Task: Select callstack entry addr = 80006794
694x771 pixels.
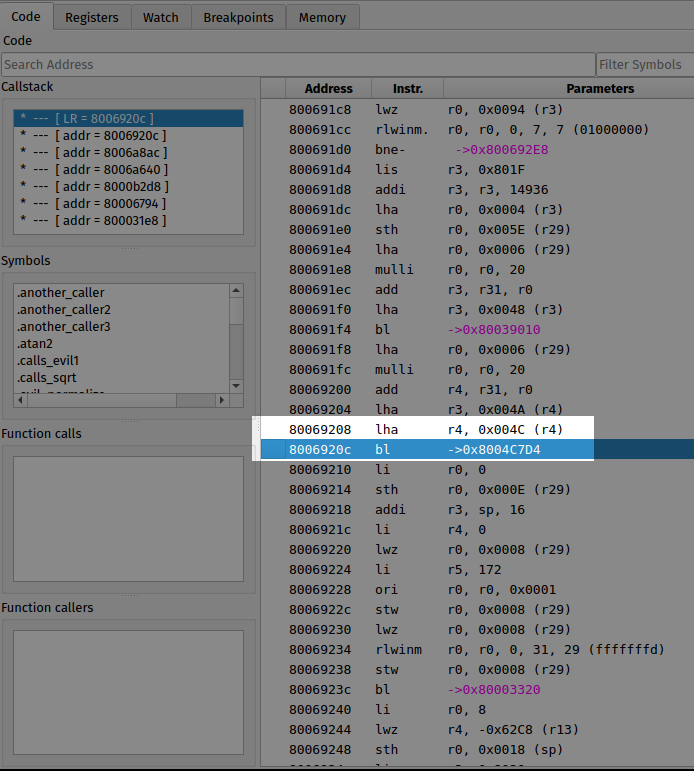Action: [128, 203]
